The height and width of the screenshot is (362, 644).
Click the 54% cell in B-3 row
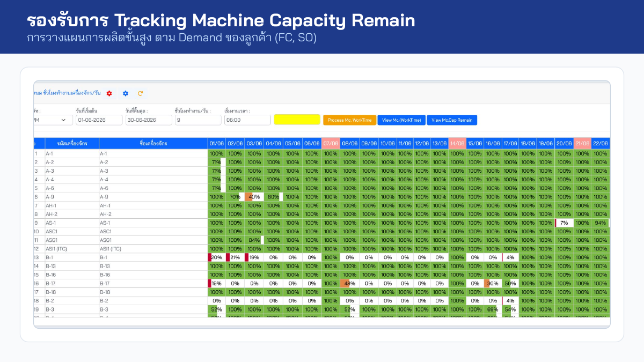pyautogui.click(x=510, y=309)
